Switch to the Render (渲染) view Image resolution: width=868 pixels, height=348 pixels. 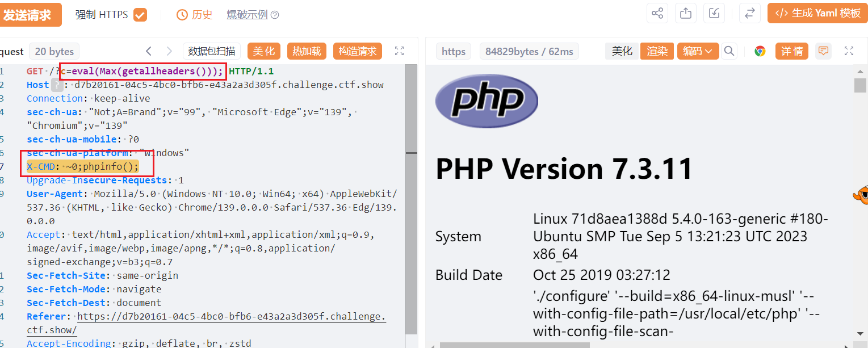[x=657, y=51]
